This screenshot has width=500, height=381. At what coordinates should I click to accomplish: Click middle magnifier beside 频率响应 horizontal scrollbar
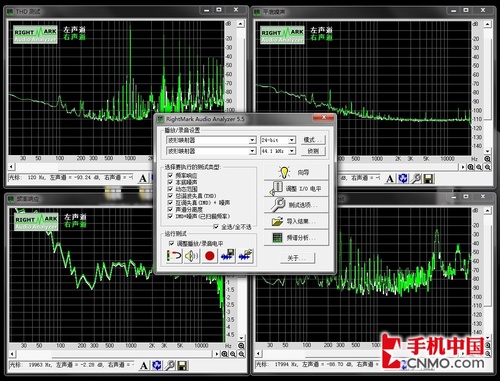(233, 354)
